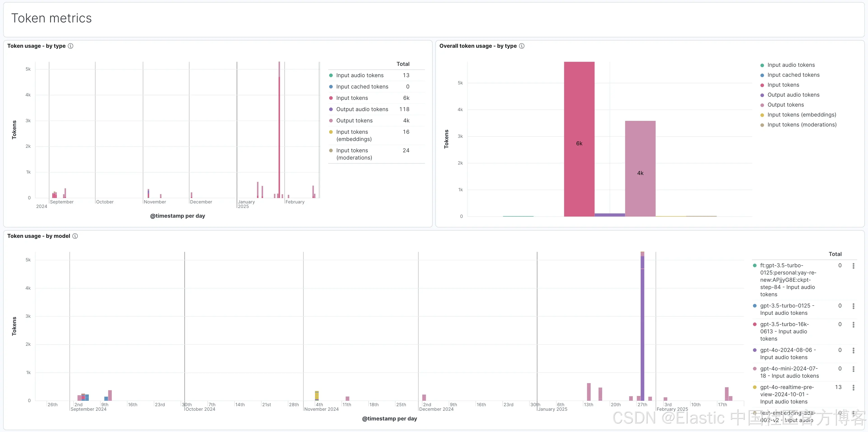Image resolution: width=868 pixels, height=432 pixels.
Task: Toggle Input audio tokens series in table legend
Action: click(360, 75)
